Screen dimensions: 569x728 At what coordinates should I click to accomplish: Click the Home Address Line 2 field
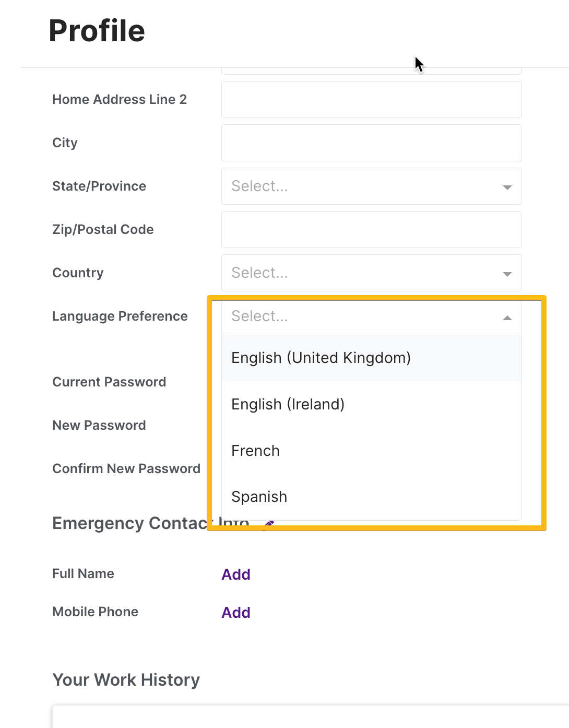(x=371, y=99)
